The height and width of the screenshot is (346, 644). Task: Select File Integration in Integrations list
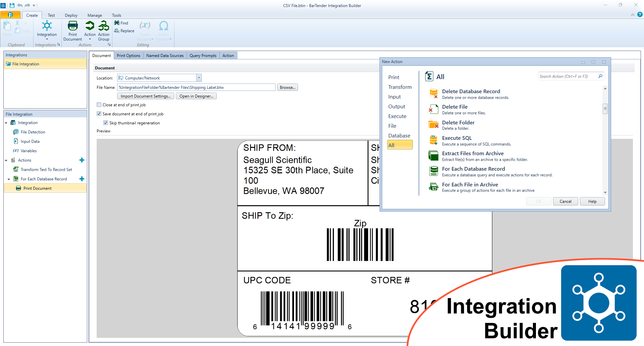(x=45, y=64)
